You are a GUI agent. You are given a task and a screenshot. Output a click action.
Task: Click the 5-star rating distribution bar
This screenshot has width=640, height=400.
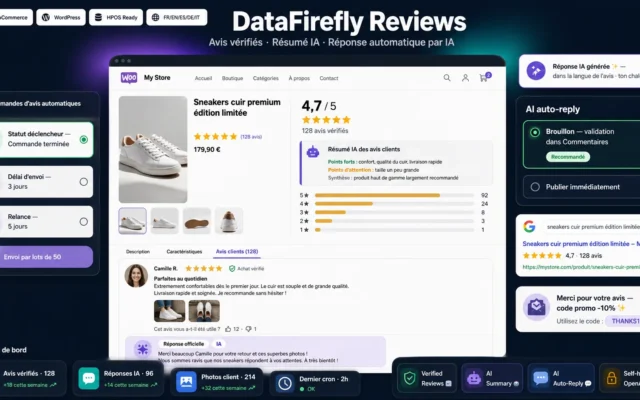click(394, 195)
